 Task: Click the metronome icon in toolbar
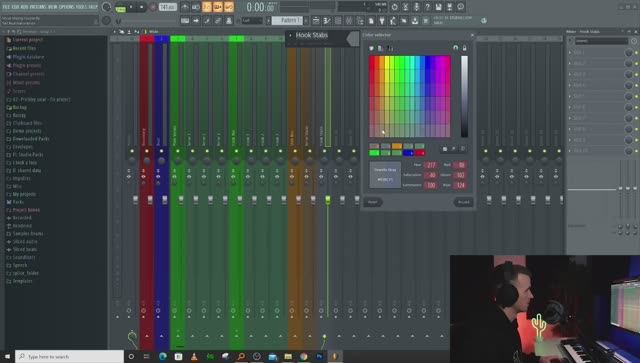[185, 7]
